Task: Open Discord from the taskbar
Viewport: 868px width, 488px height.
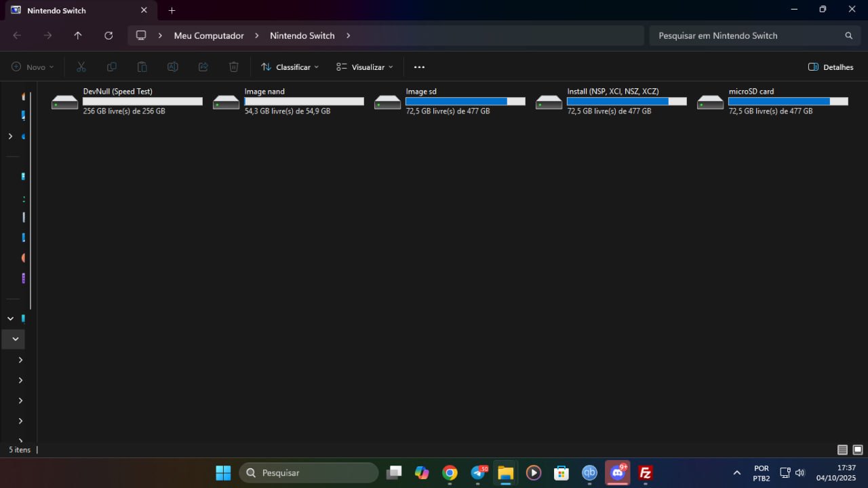Action: click(x=618, y=472)
